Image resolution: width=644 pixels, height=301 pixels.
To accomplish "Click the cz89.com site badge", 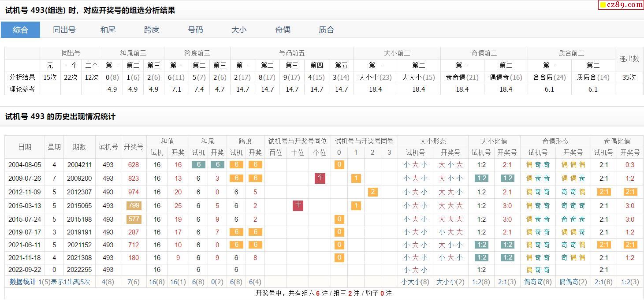I will (x=621, y=5).
